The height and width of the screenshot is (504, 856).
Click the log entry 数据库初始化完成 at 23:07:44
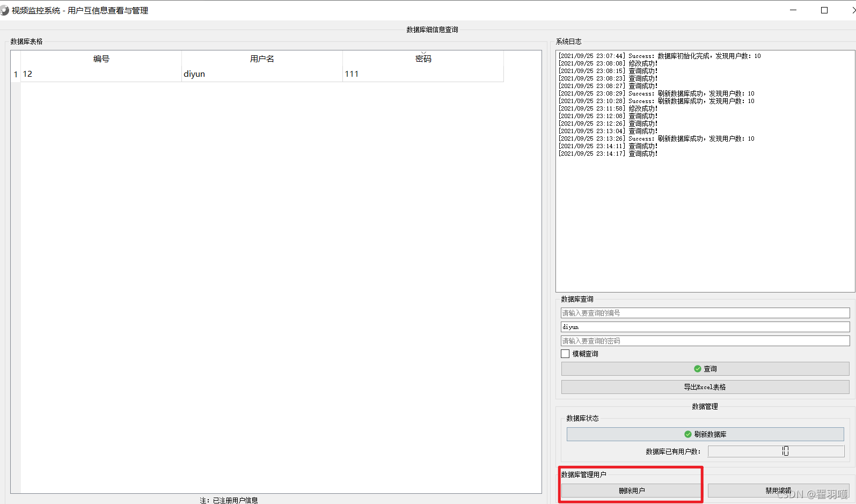click(x=660, y=56)
